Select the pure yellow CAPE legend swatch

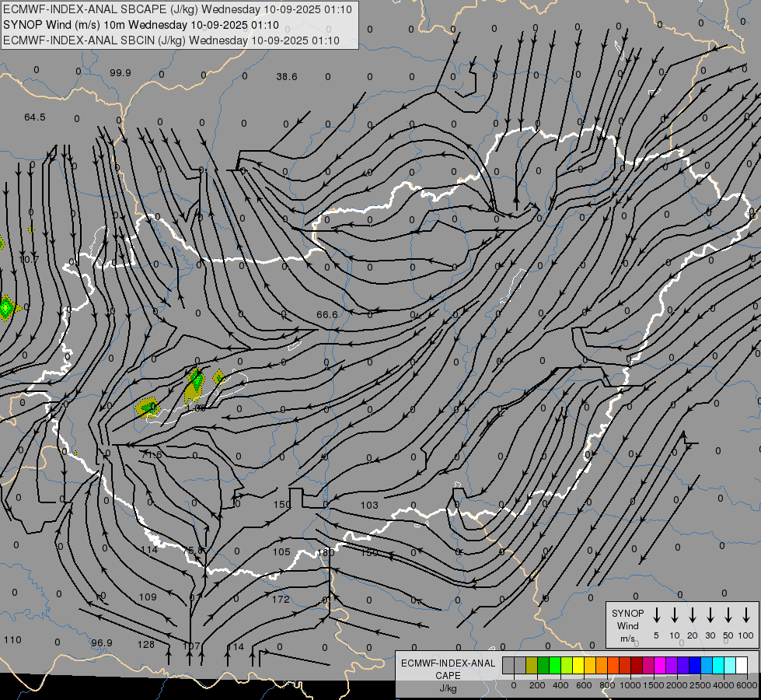(x=578, y=665)
